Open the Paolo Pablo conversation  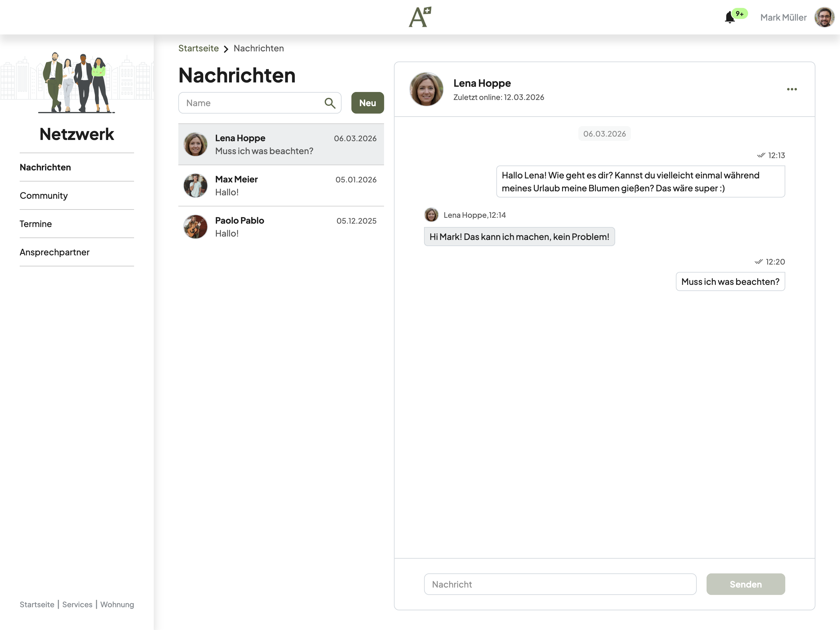pos(281,227)
